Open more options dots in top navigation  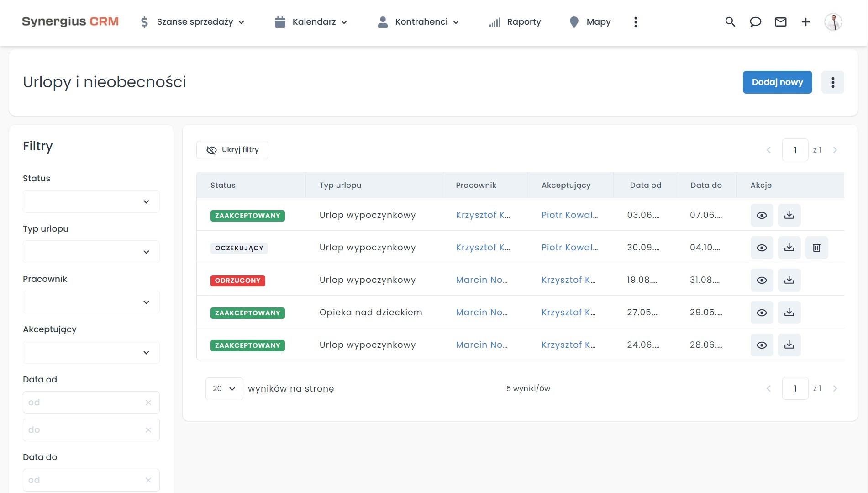pyautogui.click(x=636, y=22)
